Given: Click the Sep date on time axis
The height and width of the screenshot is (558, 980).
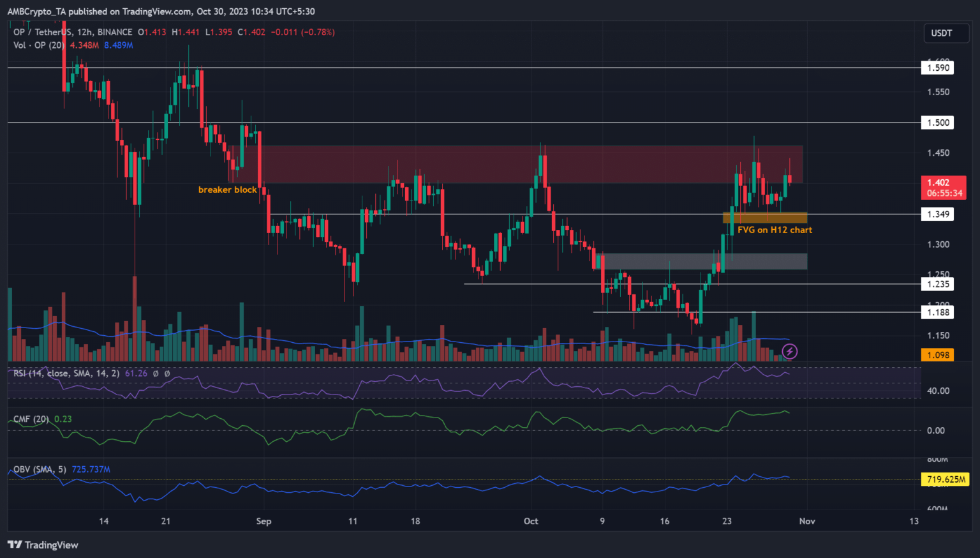Looking at the screenshot, I should [x=264, y=521].
